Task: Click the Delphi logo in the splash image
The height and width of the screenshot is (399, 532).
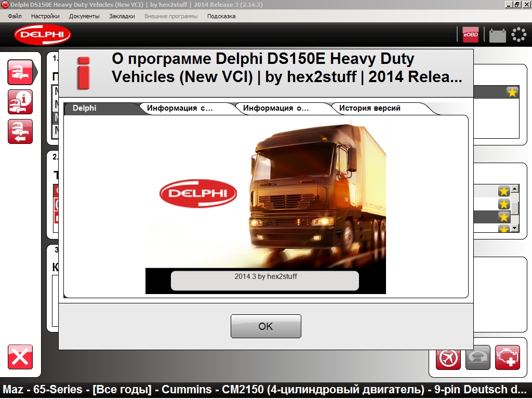Action: [198, 193]
